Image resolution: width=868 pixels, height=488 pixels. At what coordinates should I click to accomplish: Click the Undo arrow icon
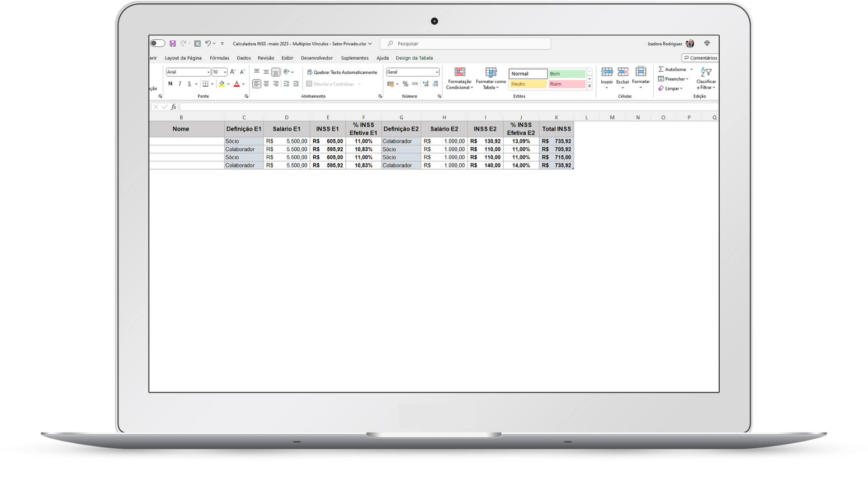tap(208, 44)
